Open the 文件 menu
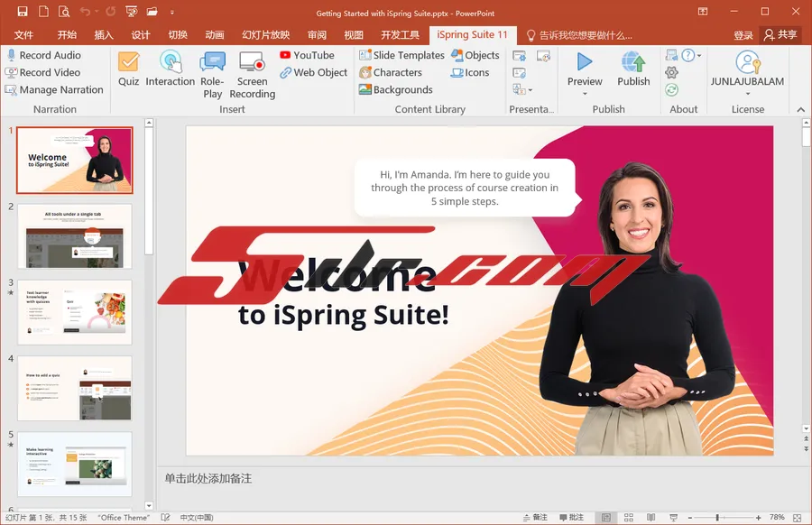 point(23,35)
